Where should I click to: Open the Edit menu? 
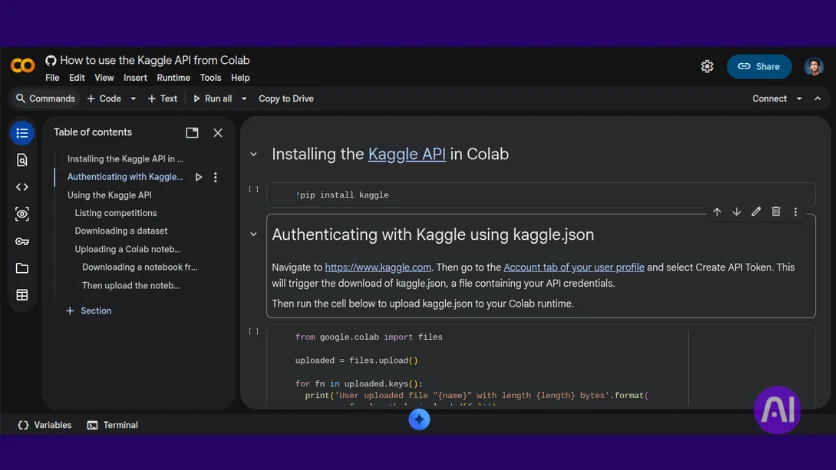(x=77, y=78)
